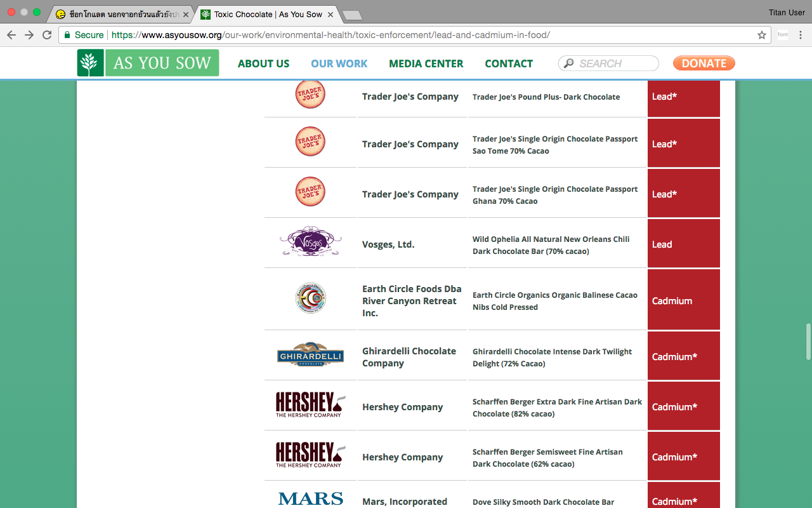Click the Lead* cell in the Sao Tome row
This screenshot has height=508, width=812.
tap(684, 143)
